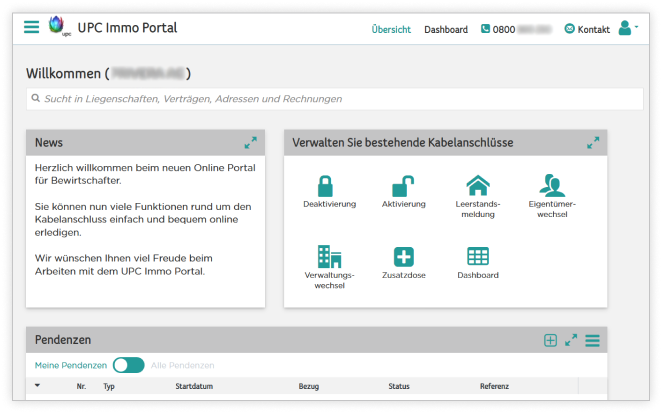The height and width of the screenshot is (414, 662).
Task: Click the UPC logo
Action: tap(58, 26)
